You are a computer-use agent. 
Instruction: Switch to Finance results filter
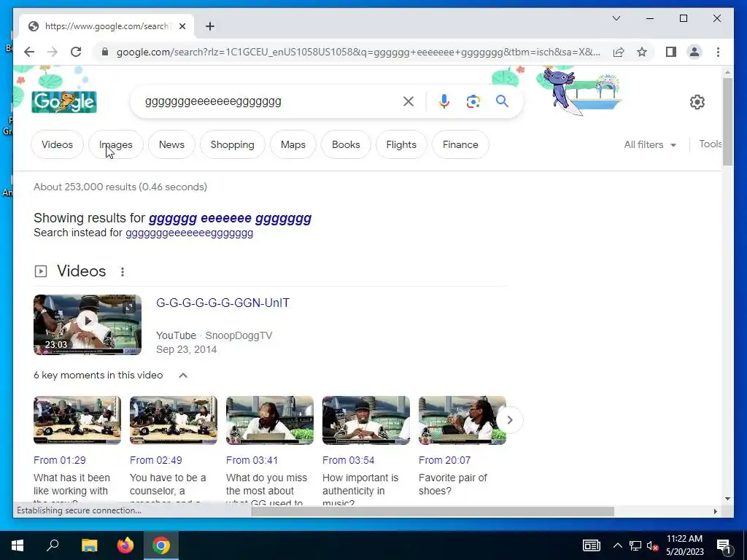point(460,144)
